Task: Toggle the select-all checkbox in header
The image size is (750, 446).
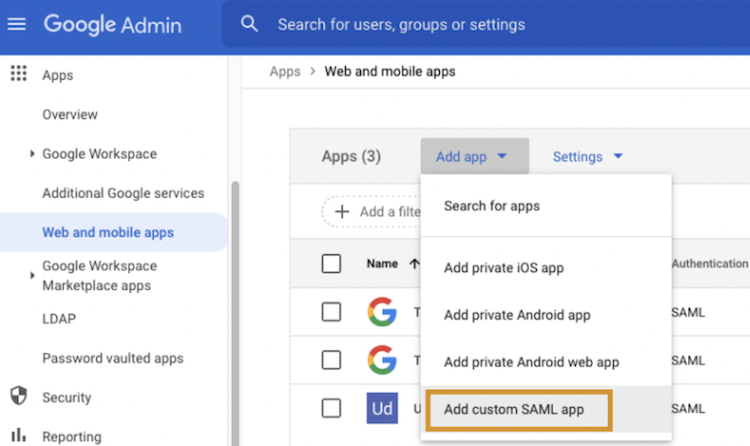Action: (x=331, y=264)
